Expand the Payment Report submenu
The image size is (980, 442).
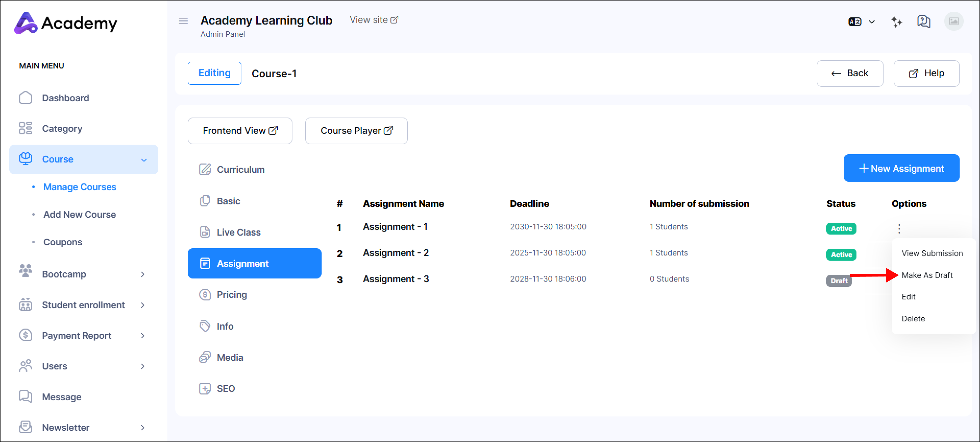click(143, 335)
